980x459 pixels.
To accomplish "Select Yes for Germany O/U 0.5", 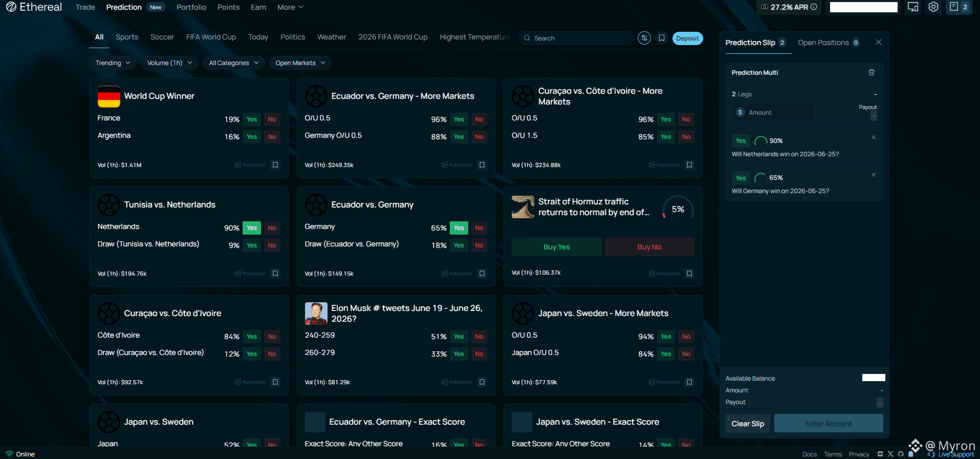I will (459, 137).
